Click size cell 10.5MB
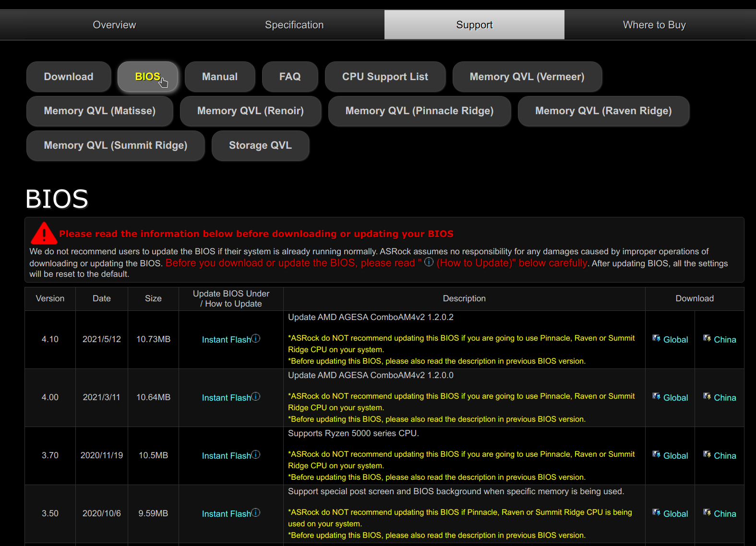756x546 pixels. tap(153, 455)
